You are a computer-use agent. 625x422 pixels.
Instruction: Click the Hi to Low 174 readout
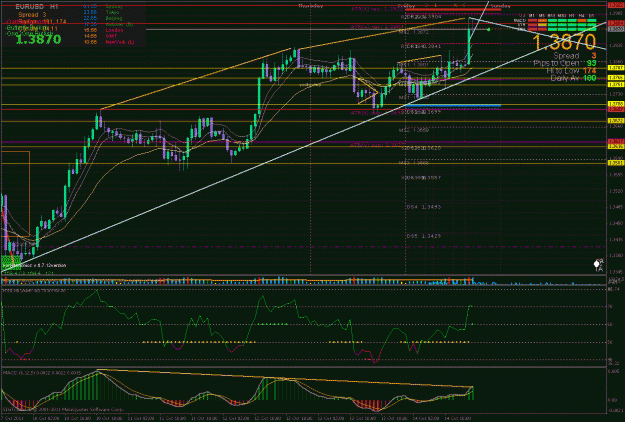(x=571, y=71)
